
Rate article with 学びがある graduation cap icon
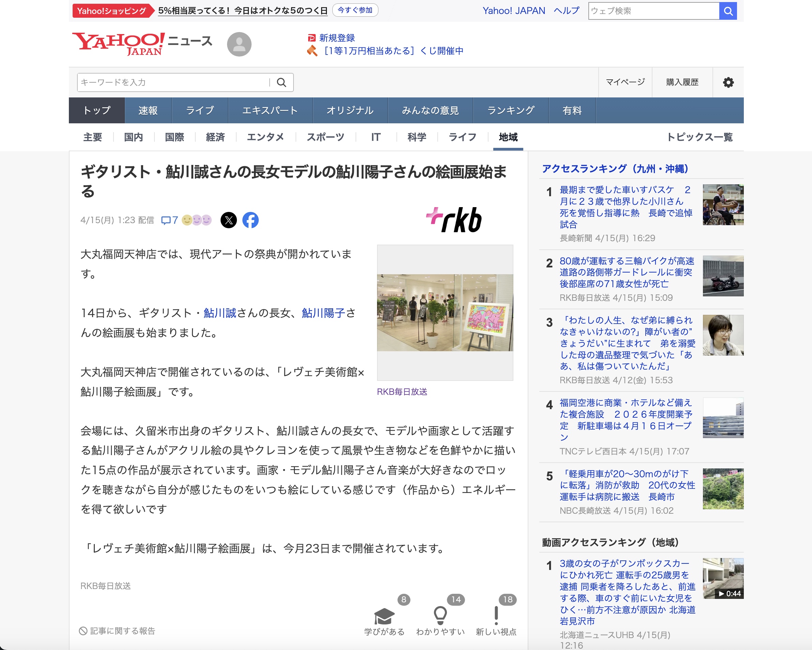coord(384,616)
